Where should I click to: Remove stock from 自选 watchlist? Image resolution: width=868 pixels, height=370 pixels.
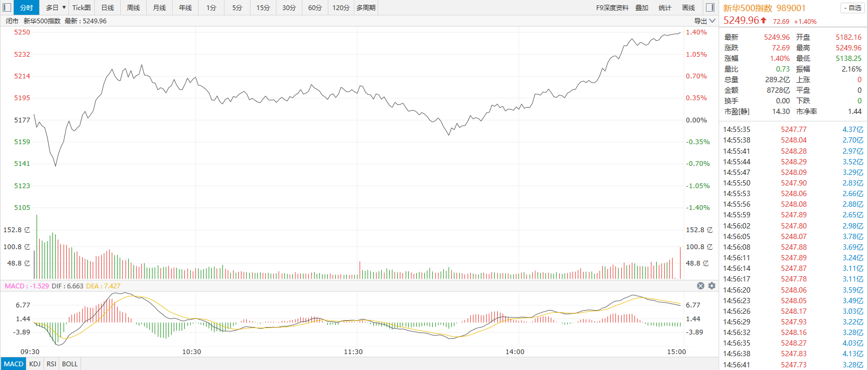click(853, 8)
